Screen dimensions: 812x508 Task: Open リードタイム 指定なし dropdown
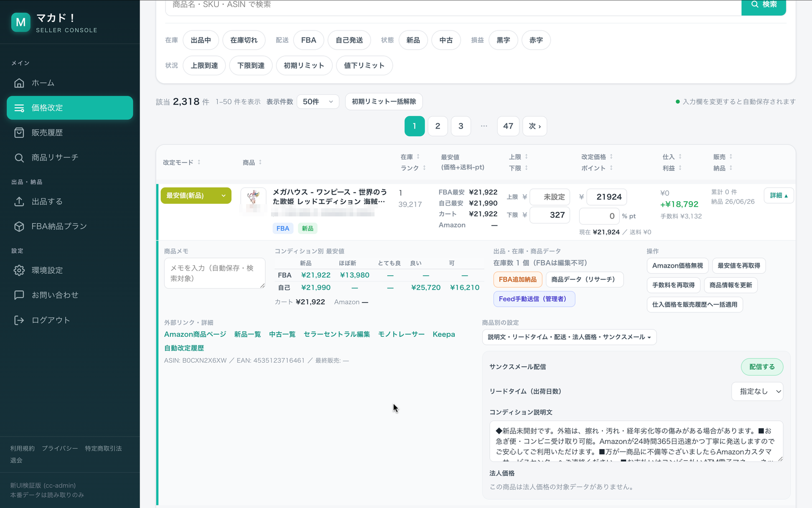757,391
